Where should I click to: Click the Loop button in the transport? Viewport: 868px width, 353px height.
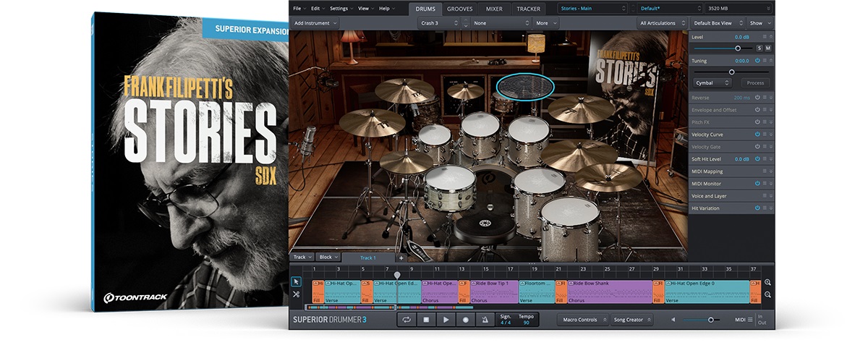[407, 320]
